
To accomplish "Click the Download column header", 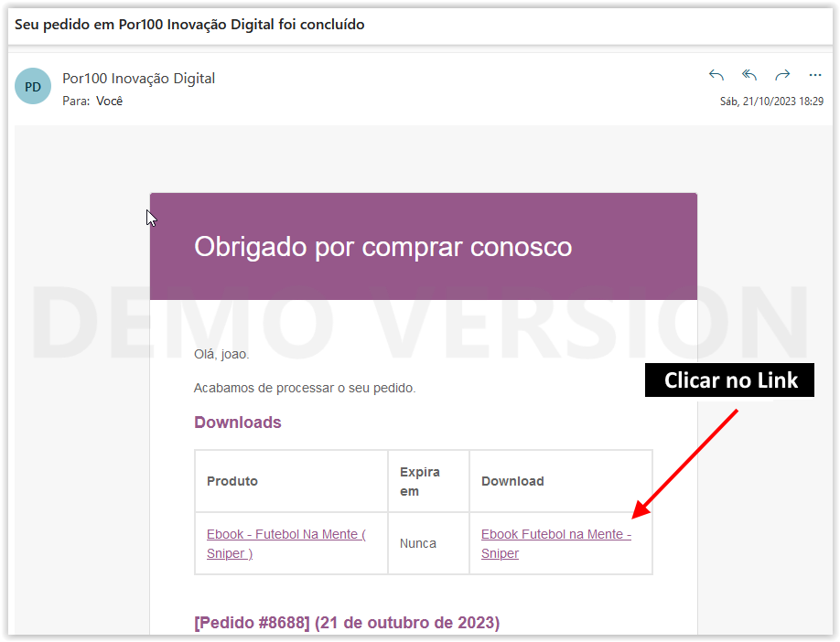I will (x=512, y=481).
